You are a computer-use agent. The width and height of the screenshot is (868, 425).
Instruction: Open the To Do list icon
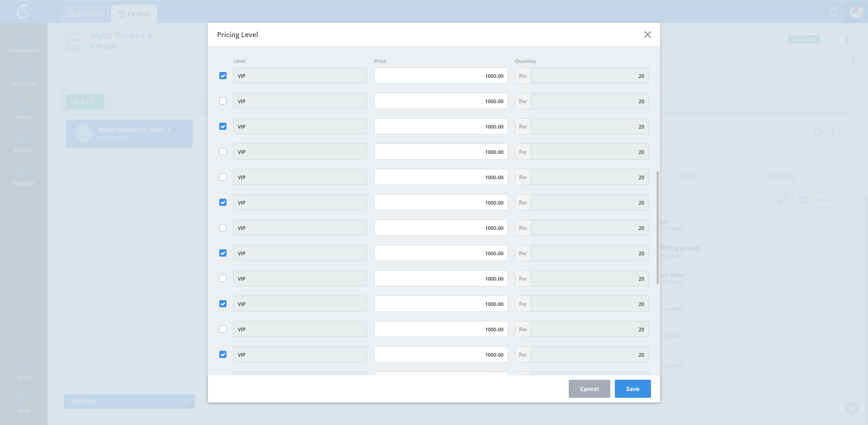pyautogui.click(x=24, y=367)
